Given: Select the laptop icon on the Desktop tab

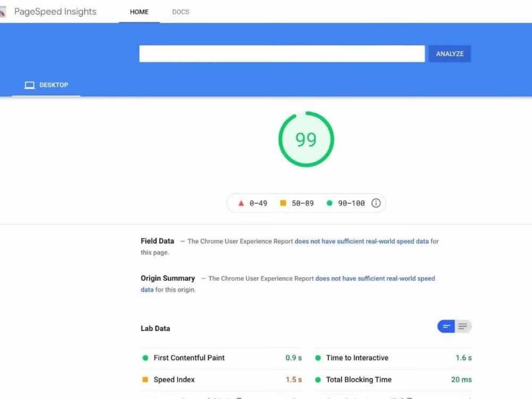Looking at the screenshot, I should [29, 85].
